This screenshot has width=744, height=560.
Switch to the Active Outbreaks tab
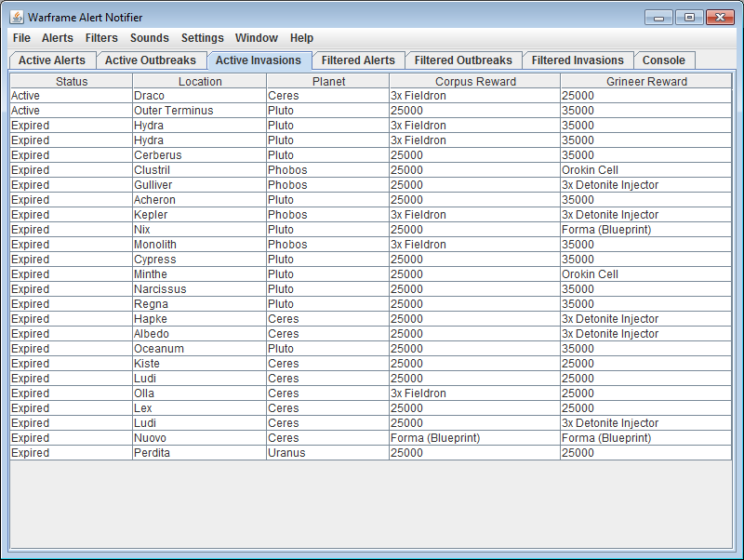click(151, 60)
